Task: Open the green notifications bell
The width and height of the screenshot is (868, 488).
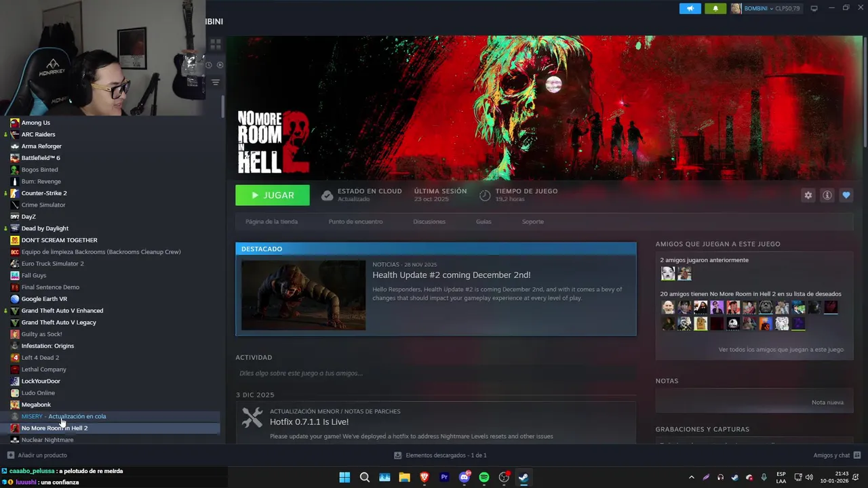Action: [x=715, y=9]
